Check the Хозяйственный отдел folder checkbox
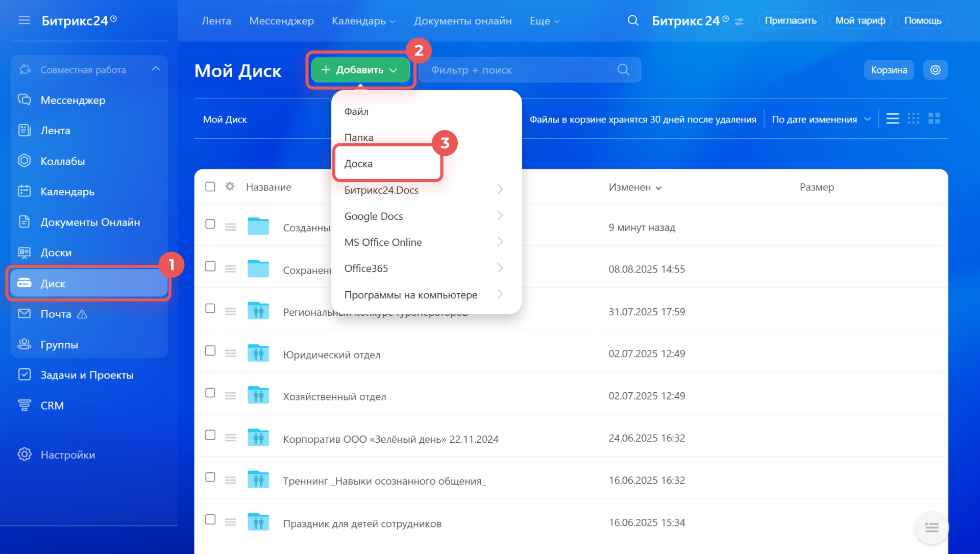Image resolution: width=980 pixels, height=554 pixels. click(210, 393)
